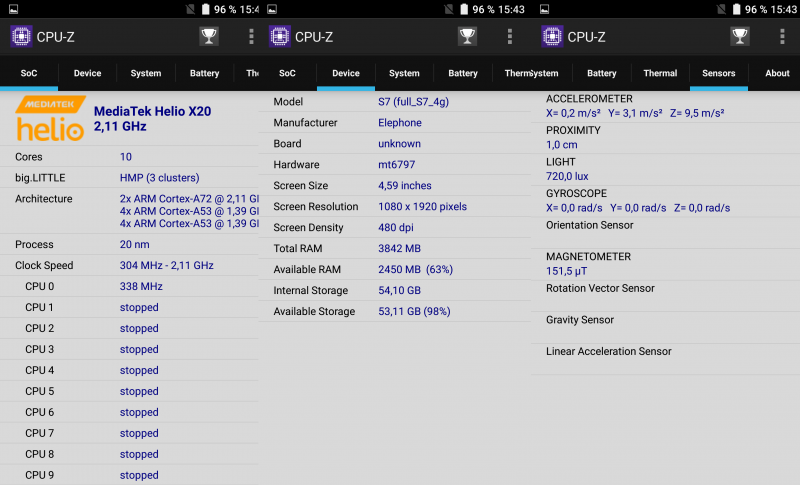The image size is (800, 485).
Task: Tap the Cores value 10
Action: coord(126,157)
